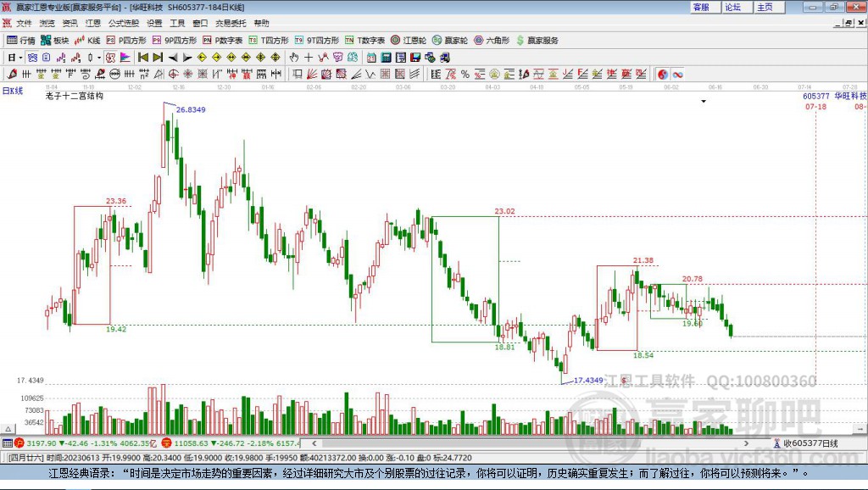
Task: Open the 六角形 hexagon tool
Action: [x=492, y=41]
